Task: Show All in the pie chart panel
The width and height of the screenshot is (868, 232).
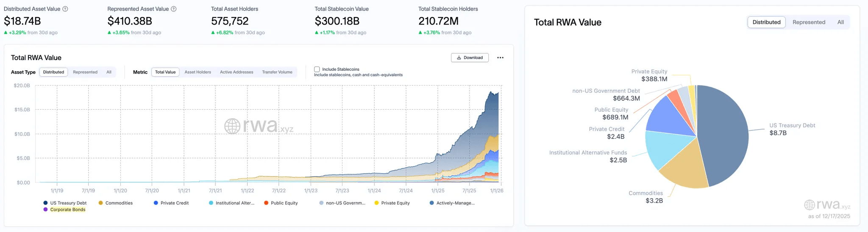Action: (x=840, y=22)
